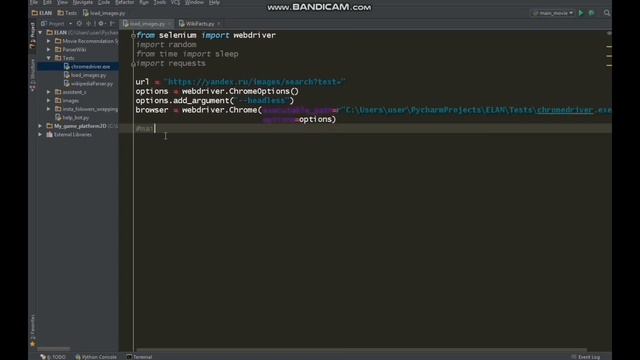Open the Python Console tool window

click(x=96, y=357)
